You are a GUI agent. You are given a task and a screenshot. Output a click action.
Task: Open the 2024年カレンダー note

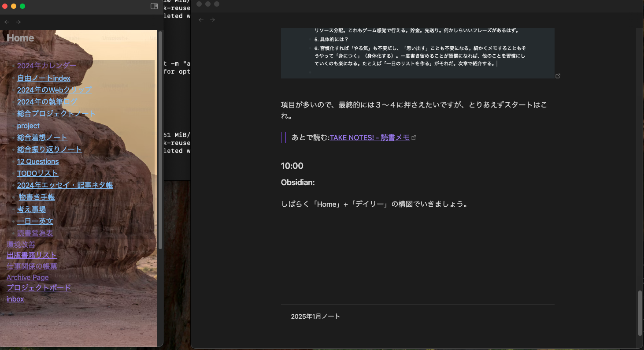click(x=46, y=65)
